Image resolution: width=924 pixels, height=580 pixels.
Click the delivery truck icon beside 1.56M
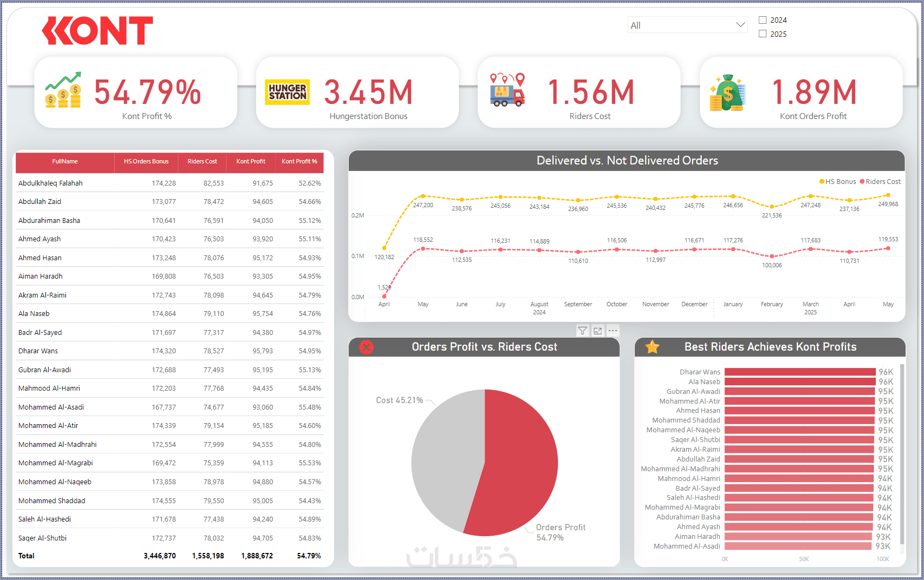507,90
